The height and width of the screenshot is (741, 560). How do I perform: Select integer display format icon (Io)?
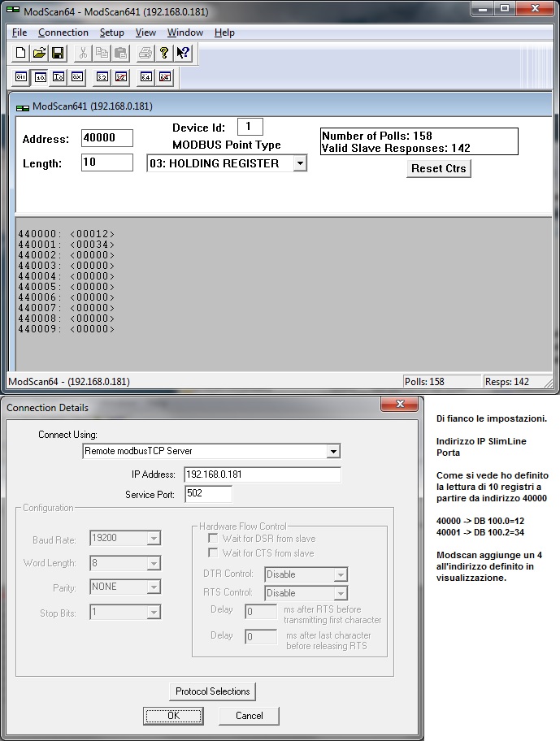pyautogui.click(x=59, y=77)
